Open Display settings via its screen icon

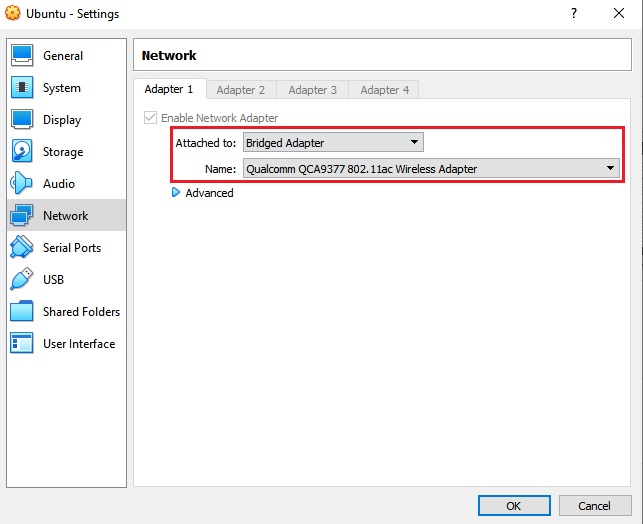[x=22, y=120]
